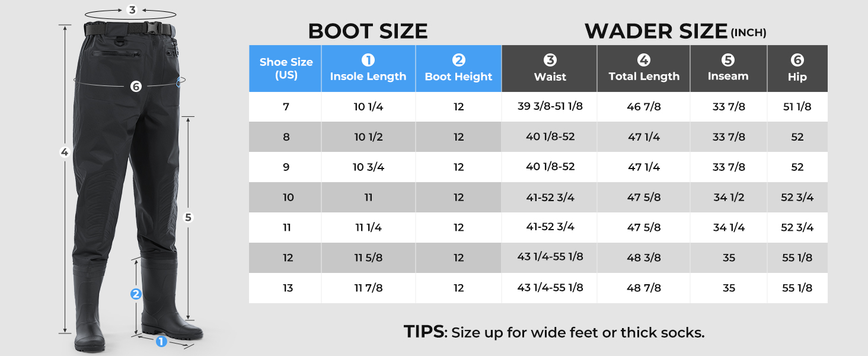Select shoe size 13 row label
868x356 pixels.
click(288, 288)
